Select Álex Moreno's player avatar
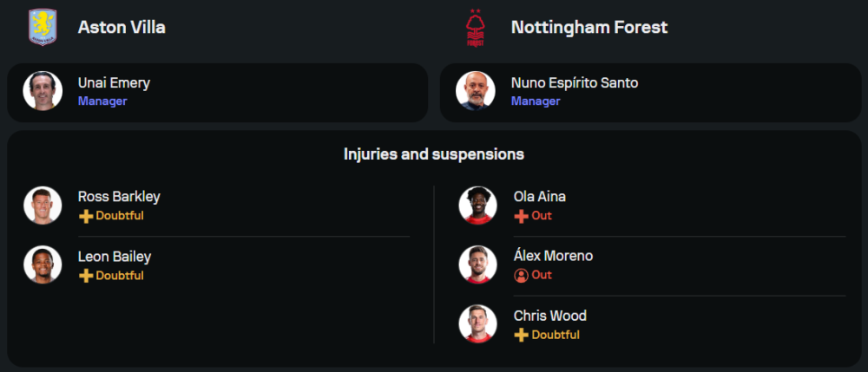This screenshot has width=868, height=372. point(477,264)
